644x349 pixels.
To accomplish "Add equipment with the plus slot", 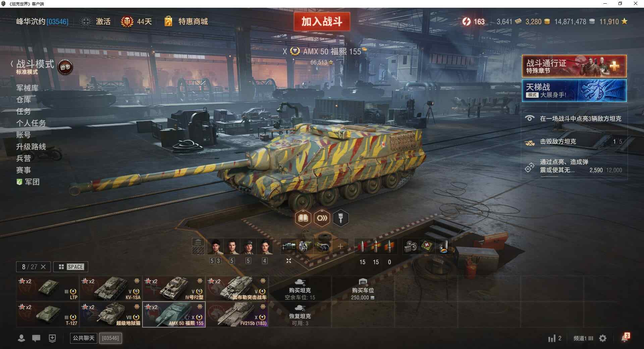I will [340, 246].
